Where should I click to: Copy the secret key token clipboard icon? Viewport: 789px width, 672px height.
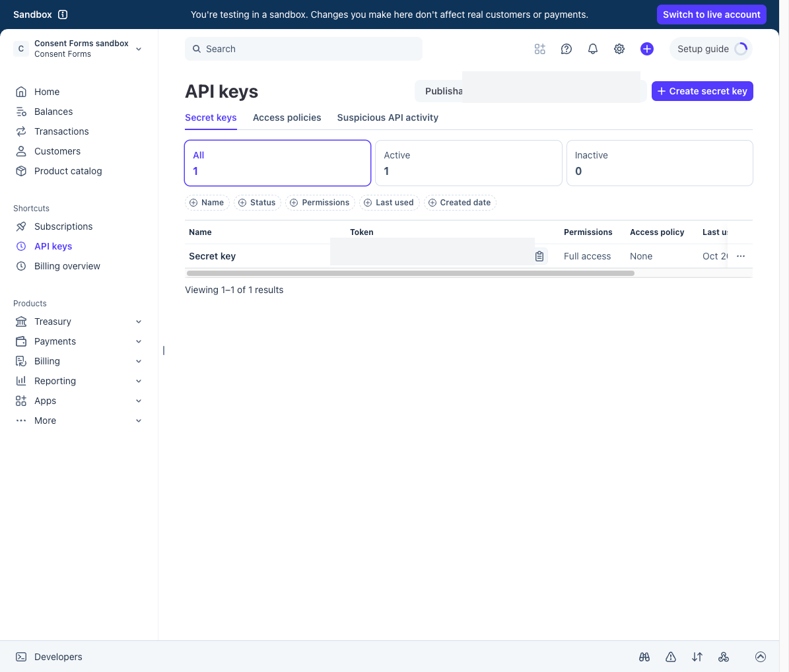(x=539, y=256)
